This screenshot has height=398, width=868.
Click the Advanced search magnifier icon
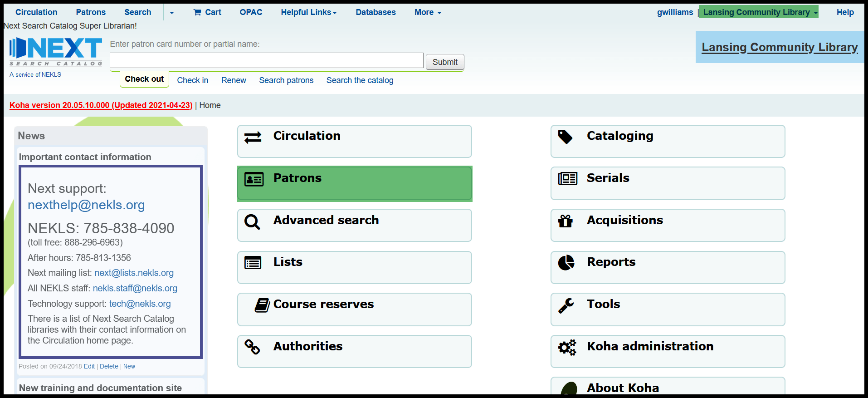[252, 221]
